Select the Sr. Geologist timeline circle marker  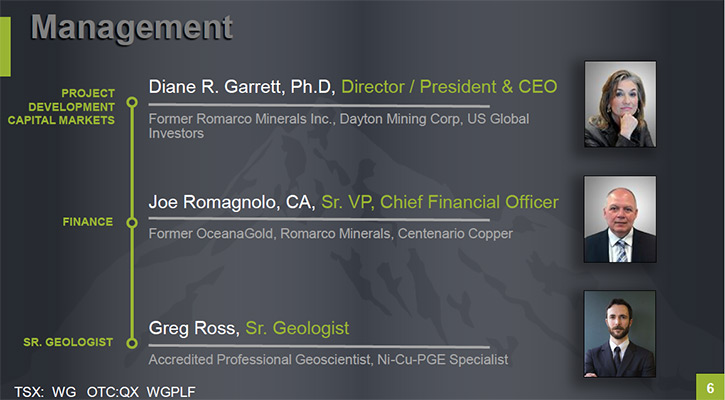[x=132, y=343]
